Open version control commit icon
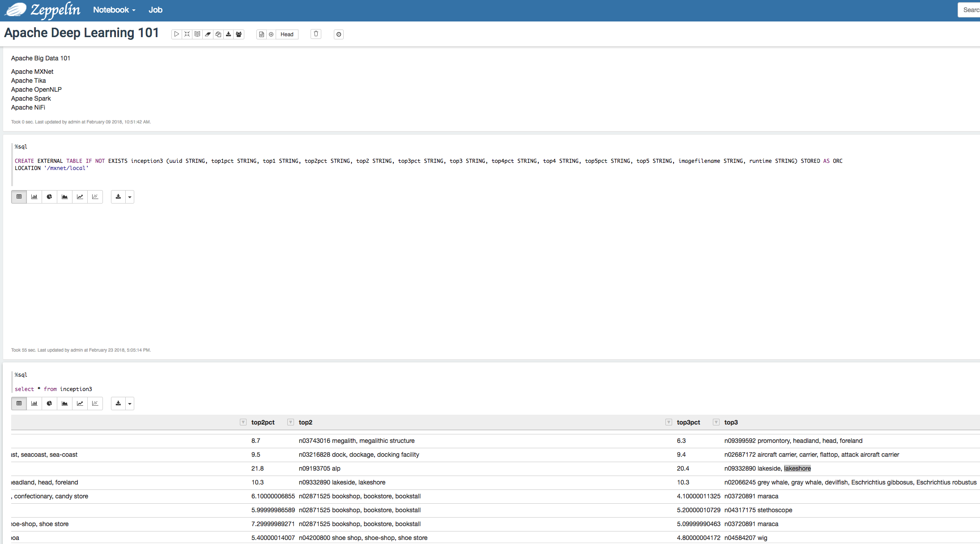The height and width of the screenshot is (544, 980). pyautogui.click(x=262, y=34)
